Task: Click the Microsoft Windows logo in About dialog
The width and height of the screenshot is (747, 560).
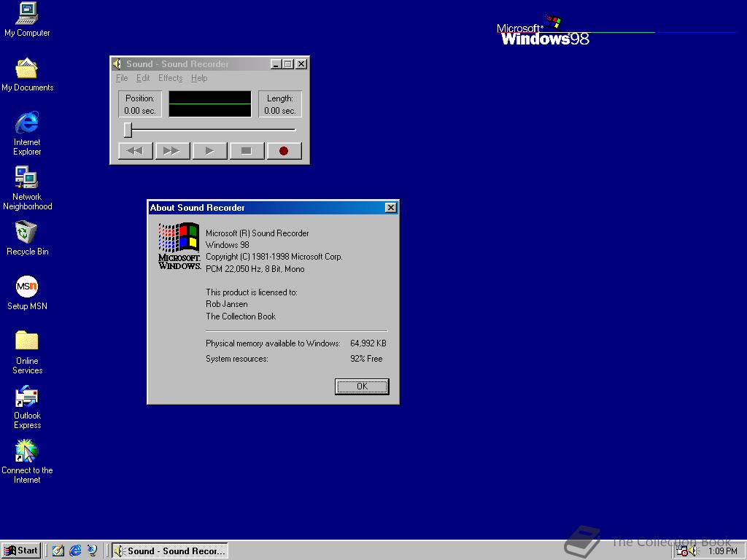Action: coord(179,246)
